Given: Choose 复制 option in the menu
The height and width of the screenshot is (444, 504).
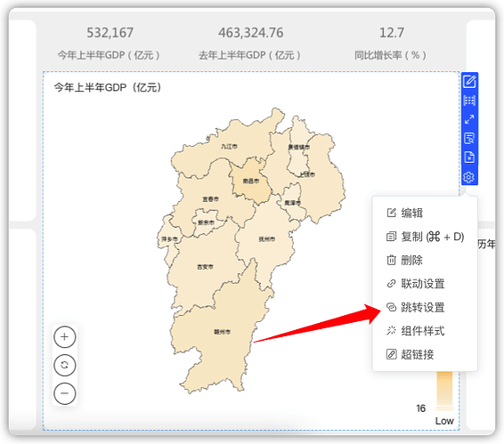Looking at the screenshot, I should 425,237.
